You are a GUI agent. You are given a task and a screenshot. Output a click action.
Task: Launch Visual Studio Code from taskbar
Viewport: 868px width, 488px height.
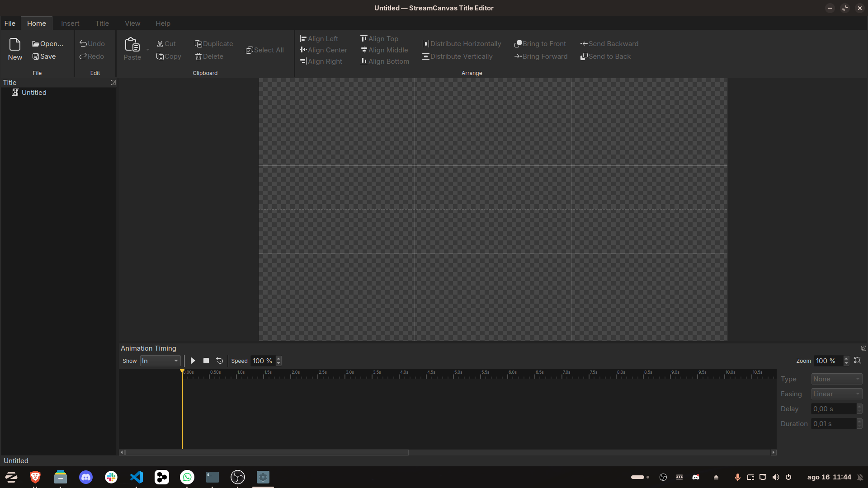pos(137,477)
